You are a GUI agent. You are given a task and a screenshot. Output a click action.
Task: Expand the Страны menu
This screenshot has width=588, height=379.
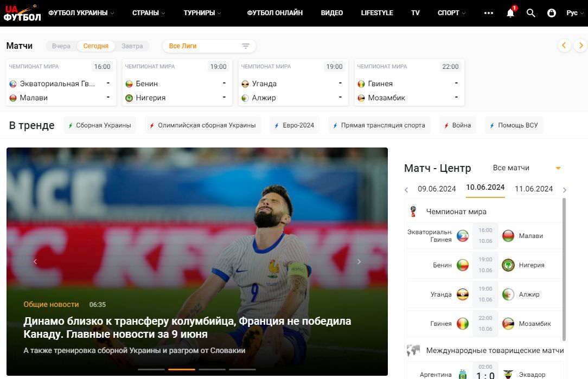tap(149, 13)
